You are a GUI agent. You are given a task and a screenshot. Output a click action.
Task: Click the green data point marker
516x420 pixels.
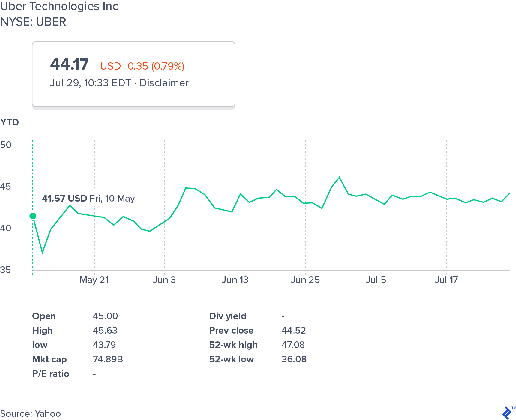click(33, 216)
